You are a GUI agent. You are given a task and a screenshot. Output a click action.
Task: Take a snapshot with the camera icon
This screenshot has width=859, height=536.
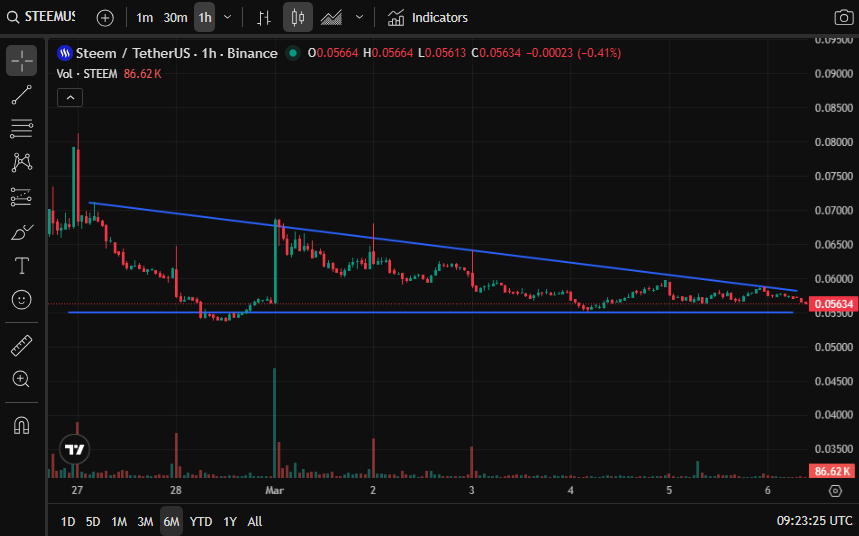843,18
